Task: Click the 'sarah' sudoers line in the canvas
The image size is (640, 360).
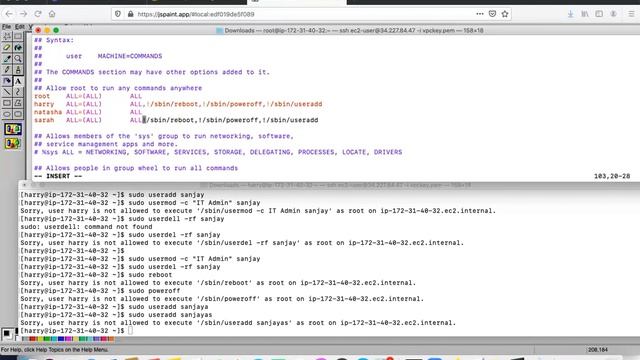Action: pos(176,120)
